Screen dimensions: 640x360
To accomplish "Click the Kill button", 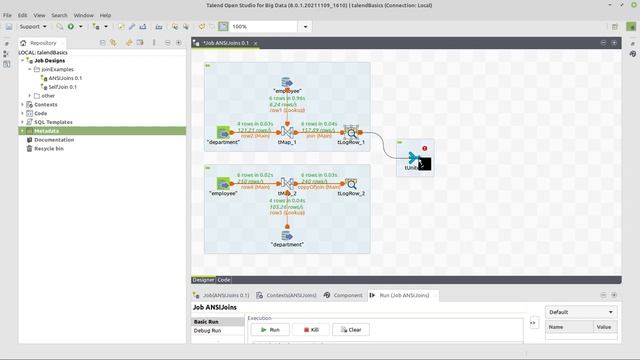I will tap(311, 330).
